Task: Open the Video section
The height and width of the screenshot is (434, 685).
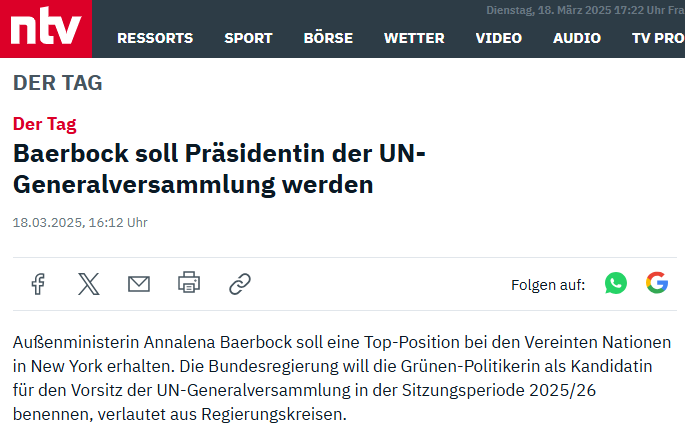Action: point(498,38)
